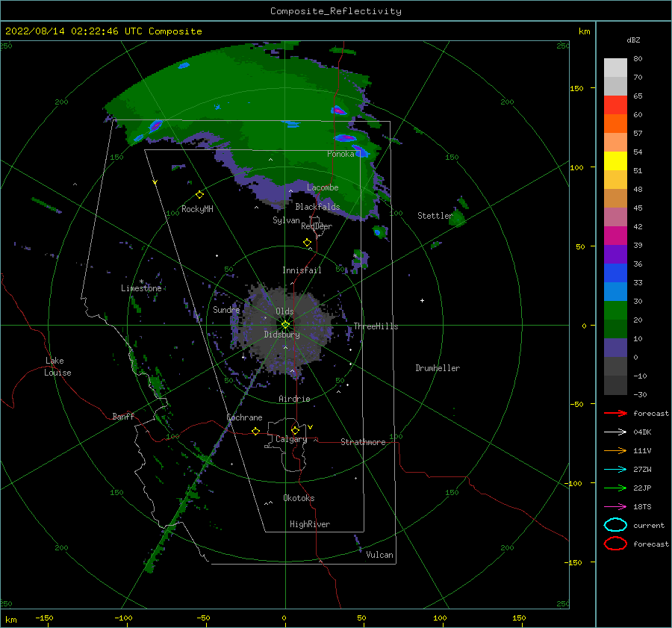
Task: Select the 33 dBZ blue color swatch
Action: [x=615, y=273]
